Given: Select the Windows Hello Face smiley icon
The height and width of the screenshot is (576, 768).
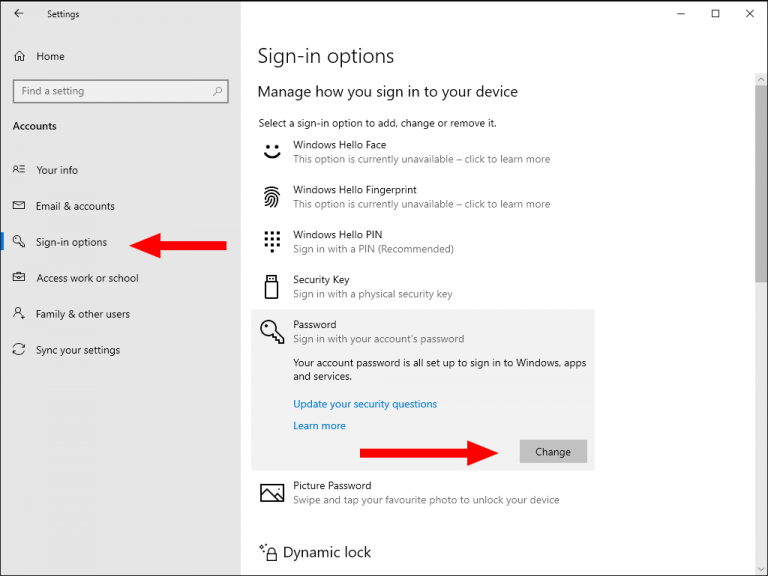Looking at the screenshot, I should pyautogui.click(x=272, y=151).
